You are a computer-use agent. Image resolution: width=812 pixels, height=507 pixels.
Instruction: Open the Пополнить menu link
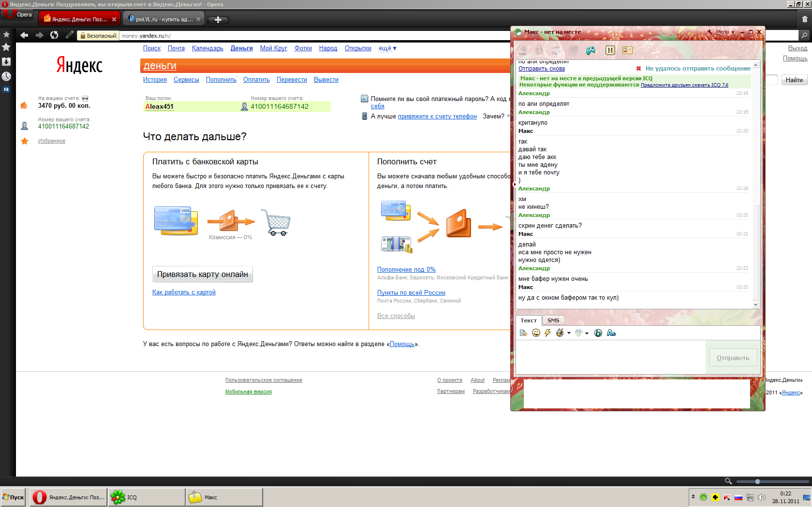coord(221,80)
